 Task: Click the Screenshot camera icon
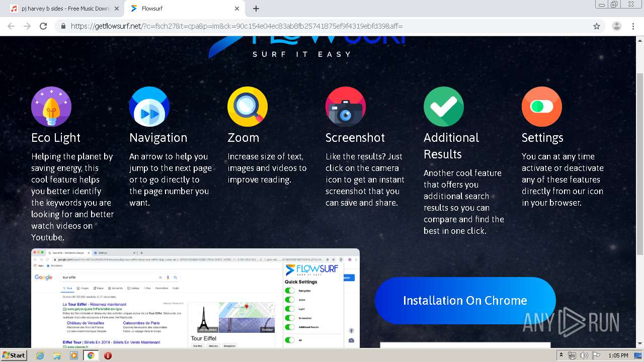coord(346,107)
